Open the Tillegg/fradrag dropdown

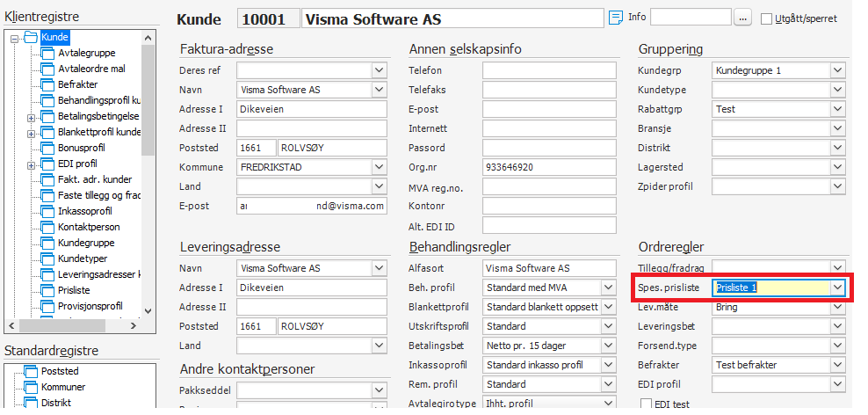837,267
